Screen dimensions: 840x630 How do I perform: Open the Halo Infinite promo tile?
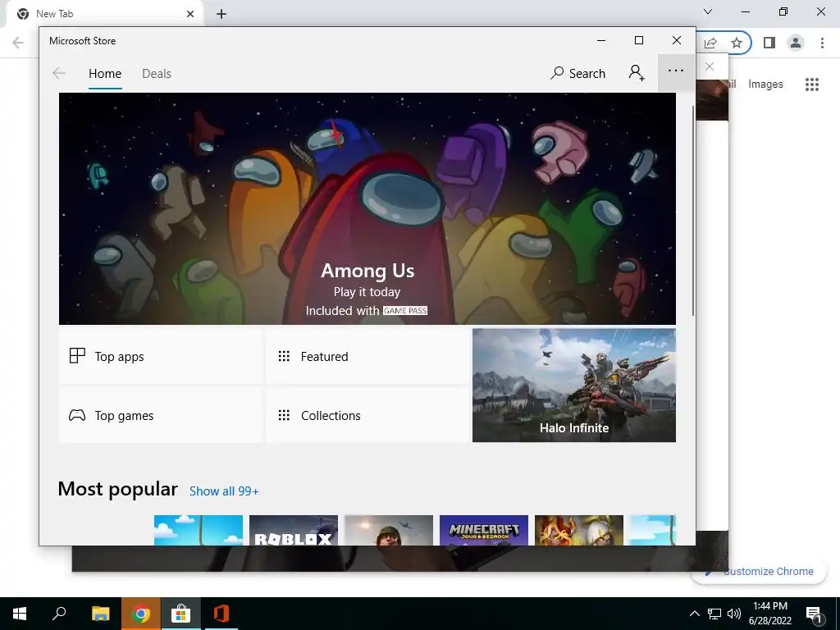tap(574, 386)
